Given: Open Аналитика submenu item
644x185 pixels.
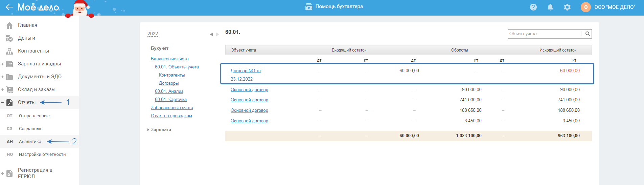Looking at the screenshot, I should 30,142.
